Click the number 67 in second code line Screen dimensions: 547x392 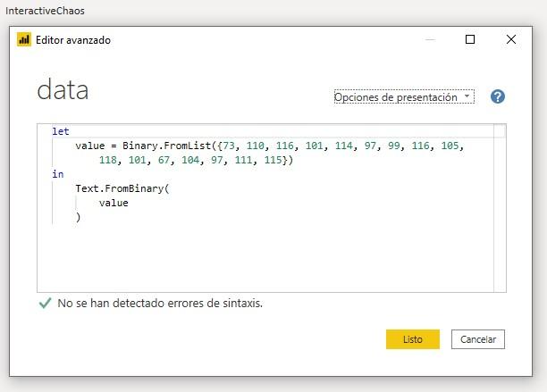[164, 160]
